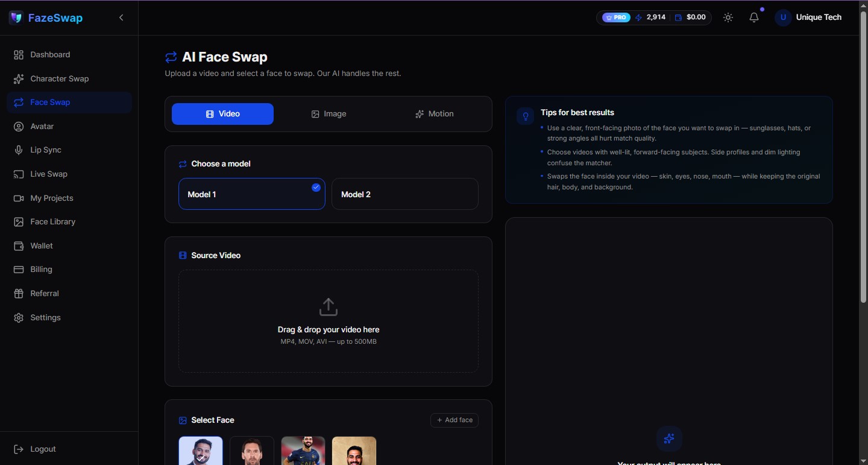Image resolution: width=868 pixels, height=465 pixels.
Task: Open Character Swap in the sidebar
Action: (69, 78)
